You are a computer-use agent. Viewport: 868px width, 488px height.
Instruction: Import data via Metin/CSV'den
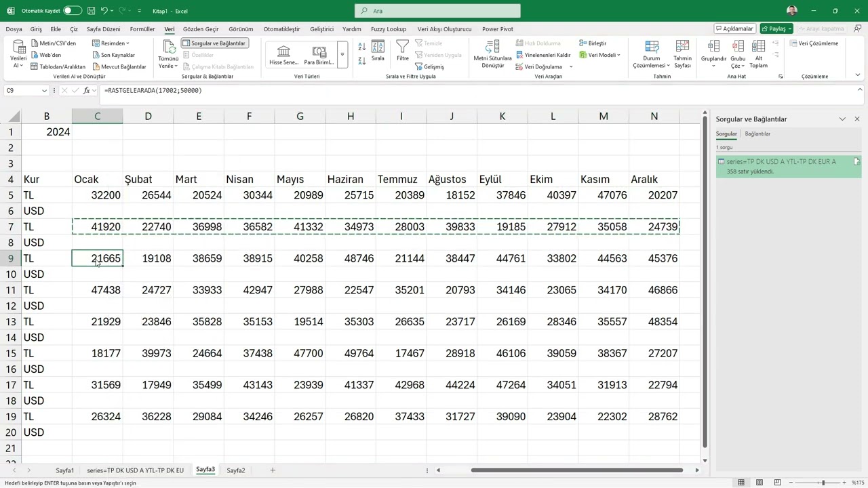[54, 43]
